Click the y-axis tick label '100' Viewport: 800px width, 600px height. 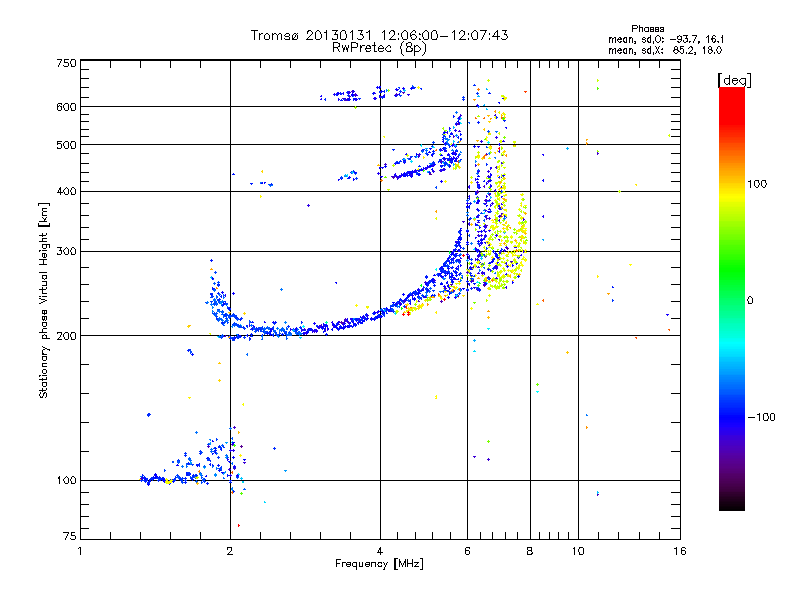click(66, 480)
